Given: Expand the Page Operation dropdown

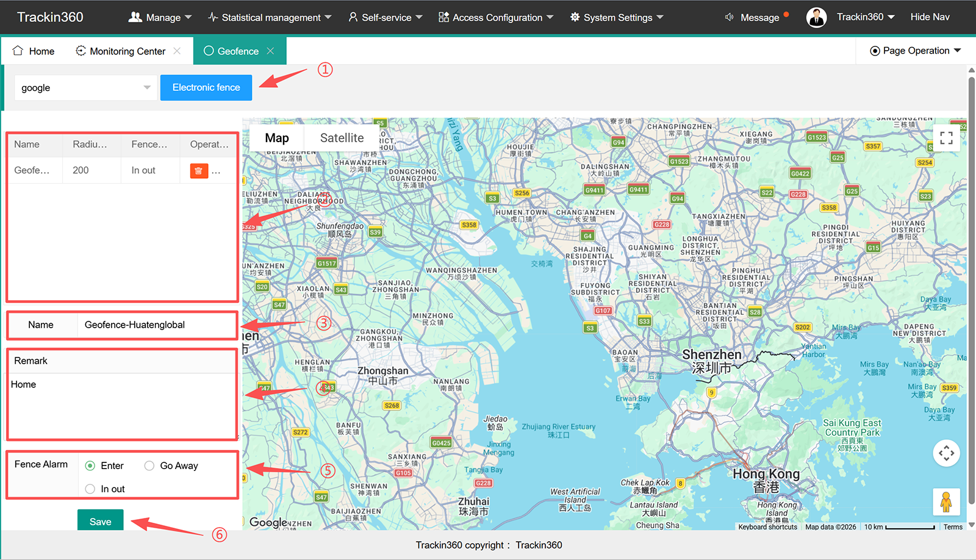Looking at the screenshot, I should click(x=916, y=51).
